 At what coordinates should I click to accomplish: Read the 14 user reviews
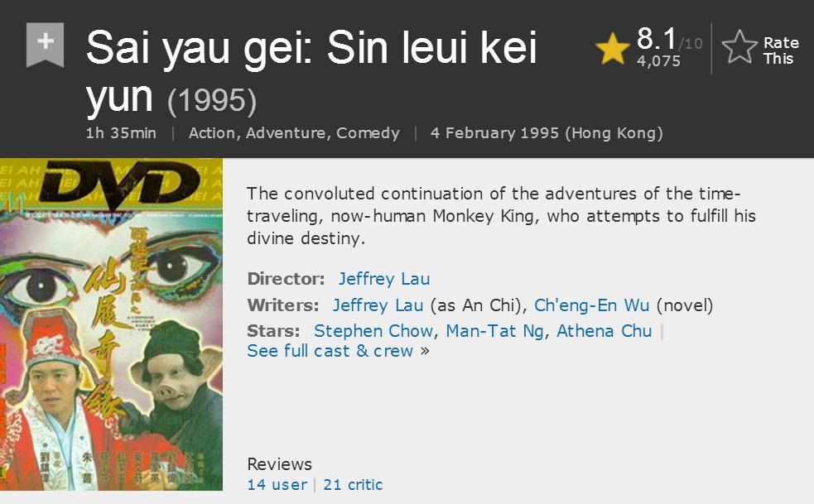[277, 485]
